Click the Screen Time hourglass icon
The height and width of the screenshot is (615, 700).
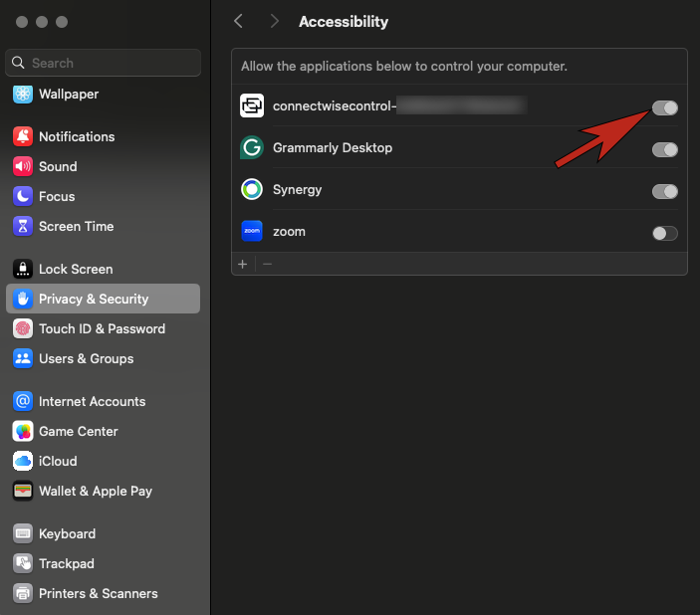click(22, 226)
